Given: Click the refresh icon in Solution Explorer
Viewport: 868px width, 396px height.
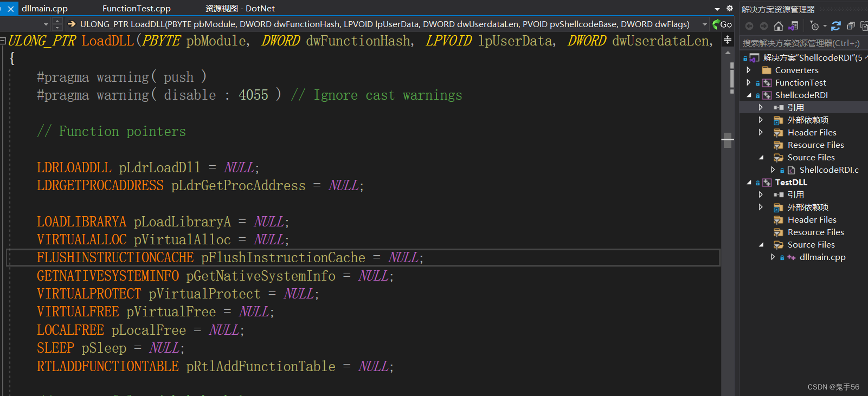Looking at the screenshot, I should [x=836, y=26].
